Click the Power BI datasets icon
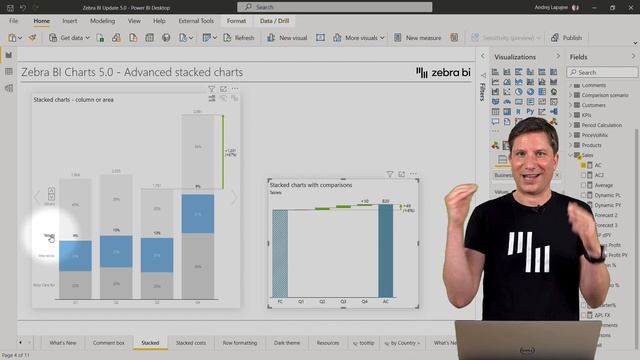 [x=116, y=38]
